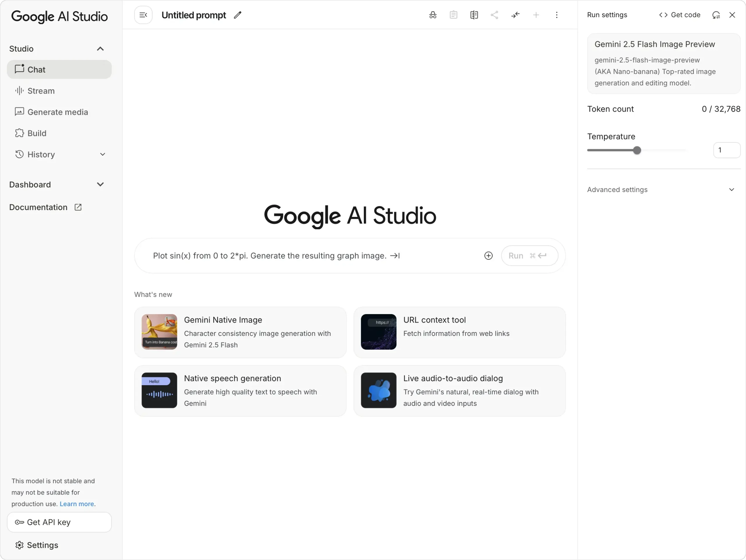Click the share prompt icon
The image size is (746, 560).
[x=495, y=15]
